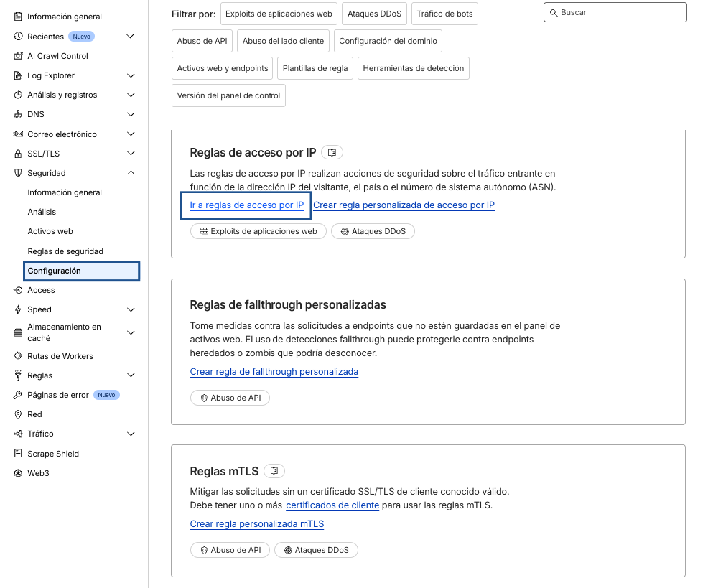Image resolution: width=708 pixels, height=588 pixels.
Task: Filter by Tráfico de bots
Action: [x=444, y=14]
